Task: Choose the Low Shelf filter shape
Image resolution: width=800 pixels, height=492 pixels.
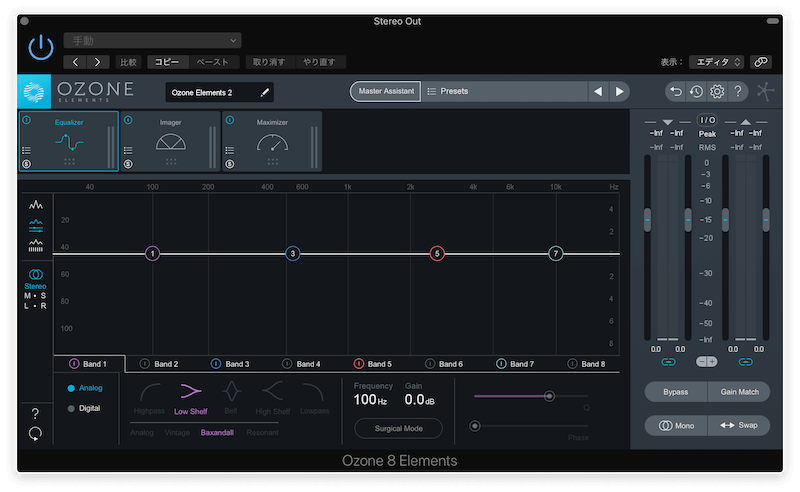Action: pos(191,399)
